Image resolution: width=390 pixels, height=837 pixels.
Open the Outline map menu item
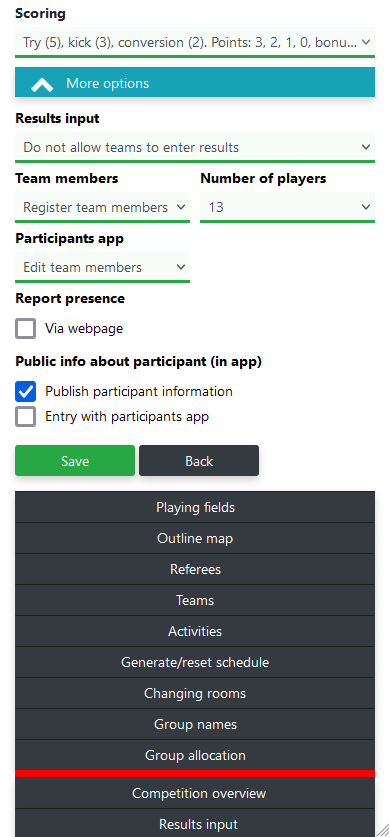coord(195,538)
